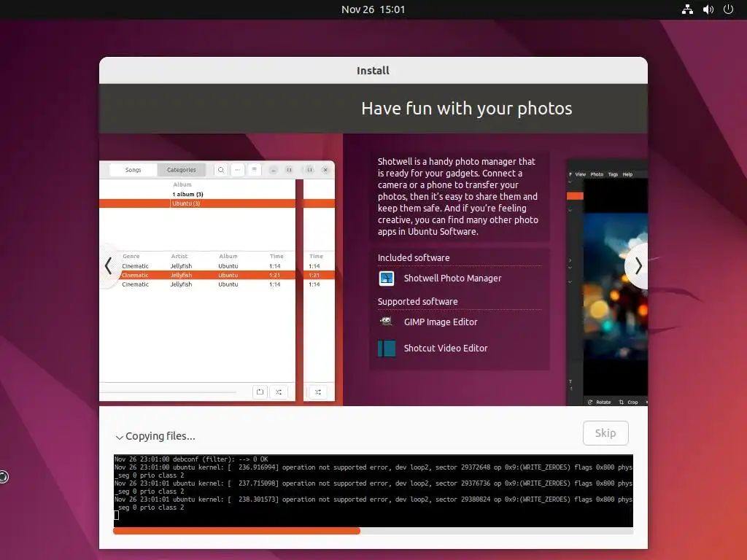
Task: Go to the previous slideshow slide arrow
Action: [x=109, y=265]
